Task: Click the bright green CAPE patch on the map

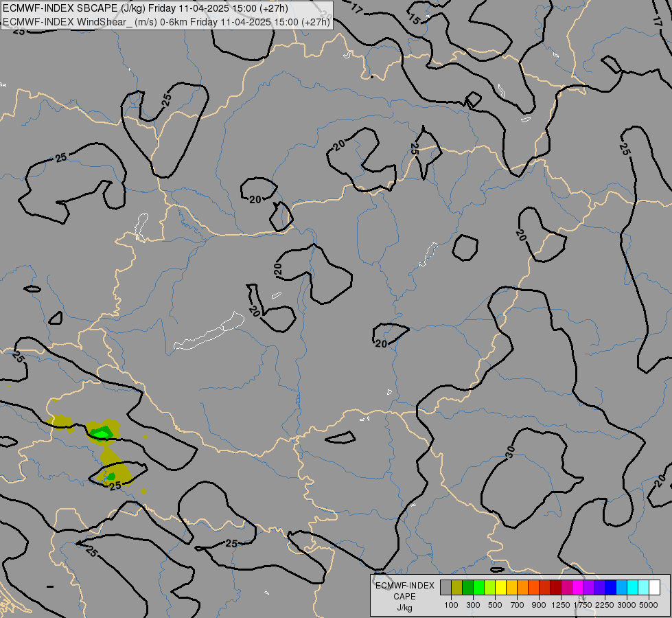Action: click(x=102, y=434)
